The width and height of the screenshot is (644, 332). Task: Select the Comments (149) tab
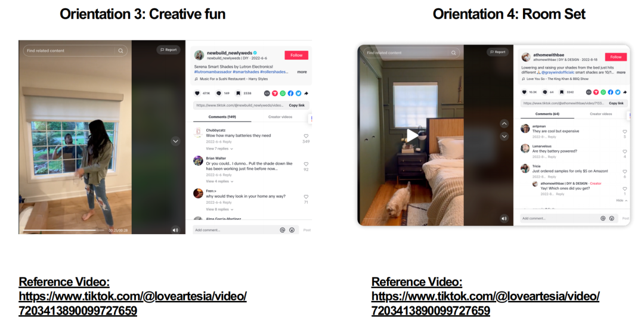tap(222, 117)
